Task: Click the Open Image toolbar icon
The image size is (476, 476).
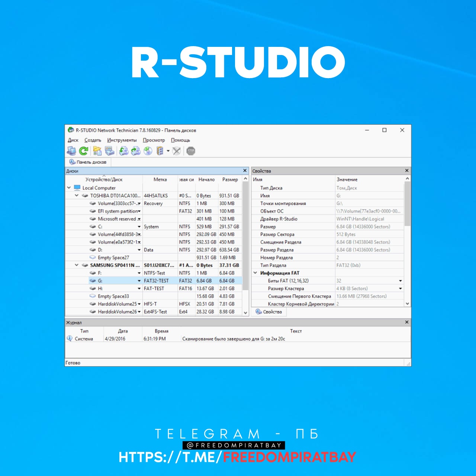Action: coord(123,151)
